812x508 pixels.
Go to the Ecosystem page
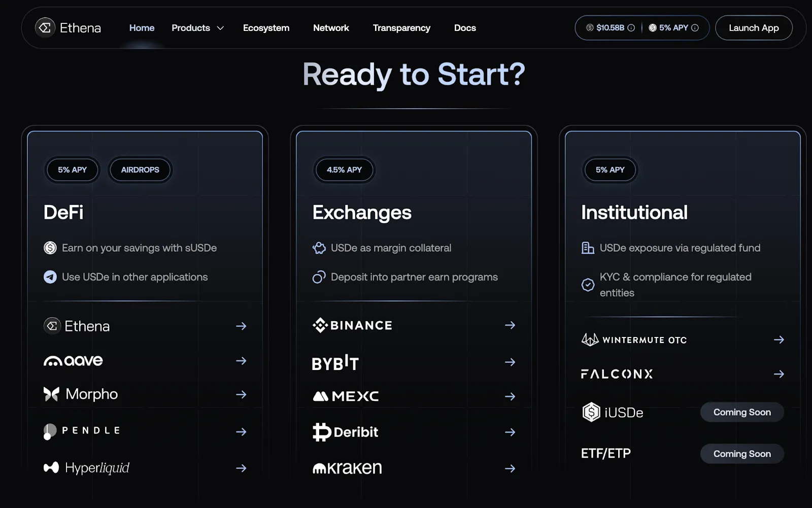click(266, 28)
